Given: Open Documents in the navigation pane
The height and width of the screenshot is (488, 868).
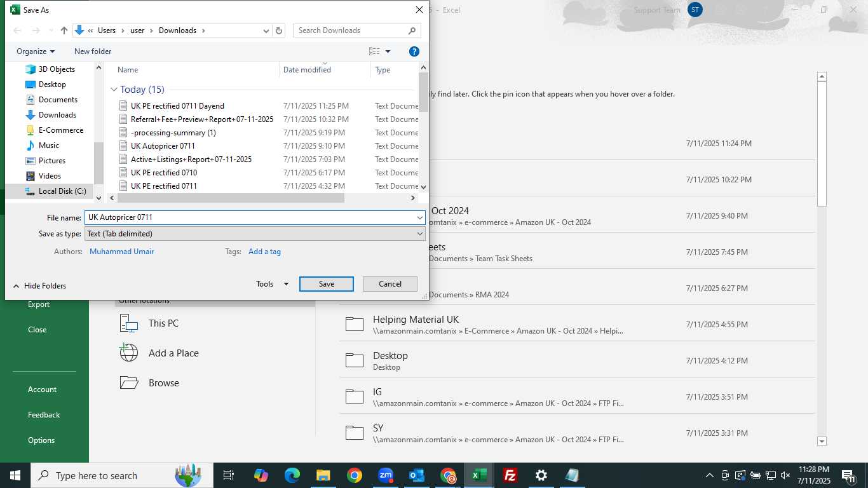Looking at the screenshot, I should coord(58,100).
